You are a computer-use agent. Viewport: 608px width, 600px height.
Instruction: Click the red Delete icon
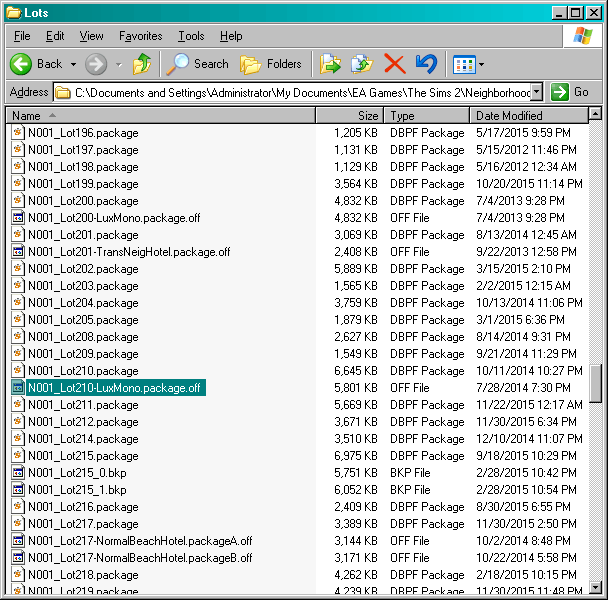(394, 64)
